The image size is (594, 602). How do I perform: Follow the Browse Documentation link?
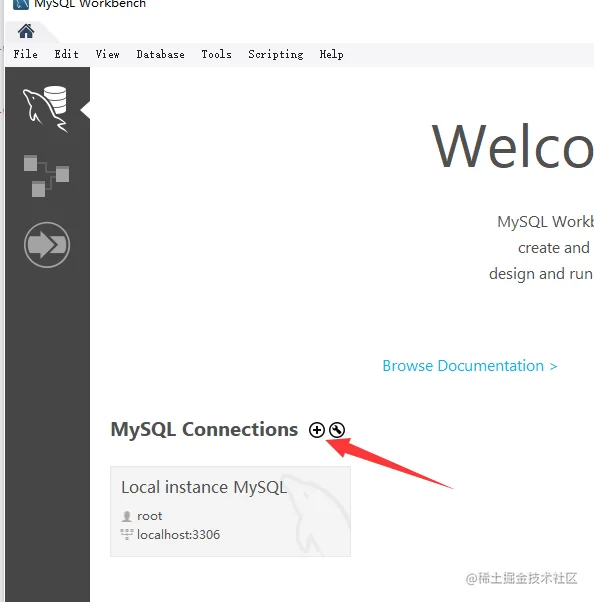(x=470, y=366)
